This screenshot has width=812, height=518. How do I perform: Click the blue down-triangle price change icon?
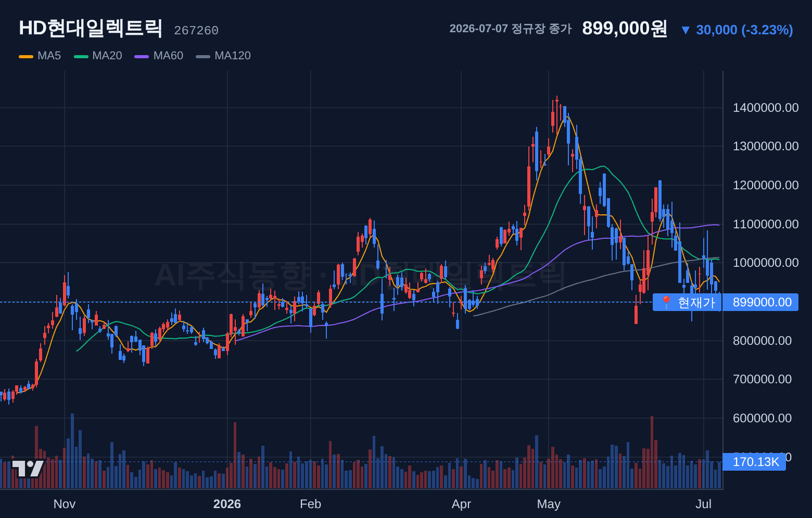686,30
